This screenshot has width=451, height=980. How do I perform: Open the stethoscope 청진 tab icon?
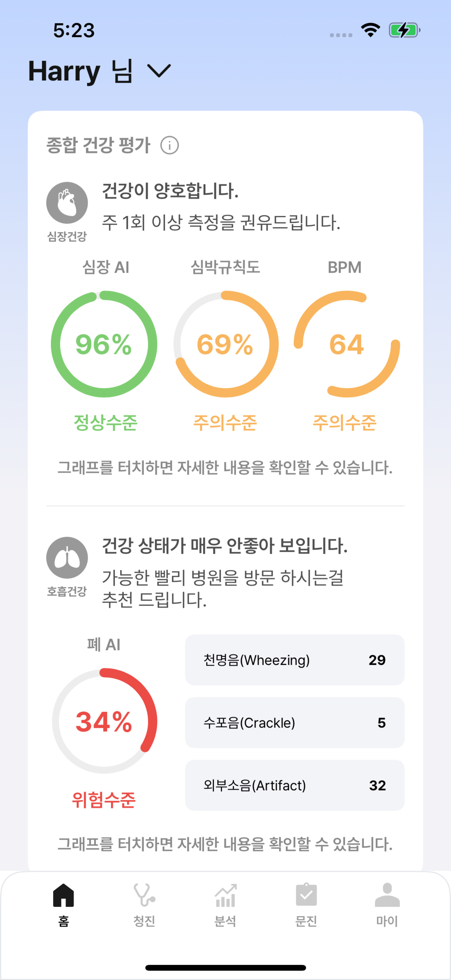coord(144,895)
